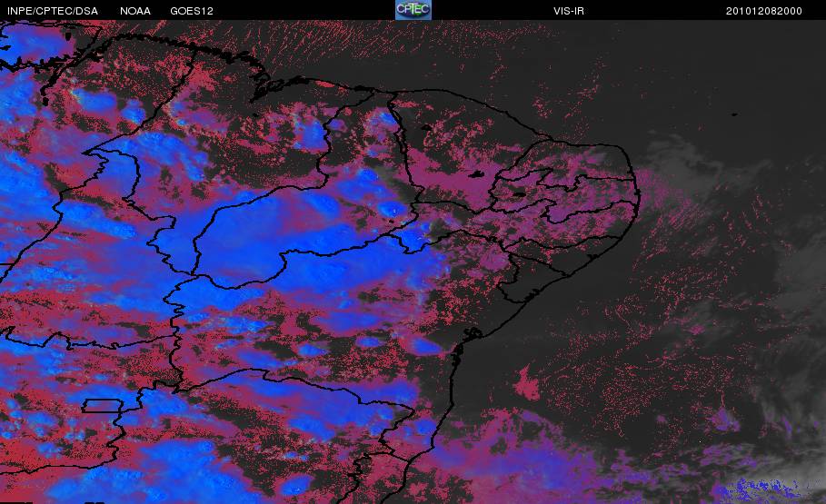Select the GOES12 satellite label
This screenshot has width=826, height=504.
tap(192, 11)
